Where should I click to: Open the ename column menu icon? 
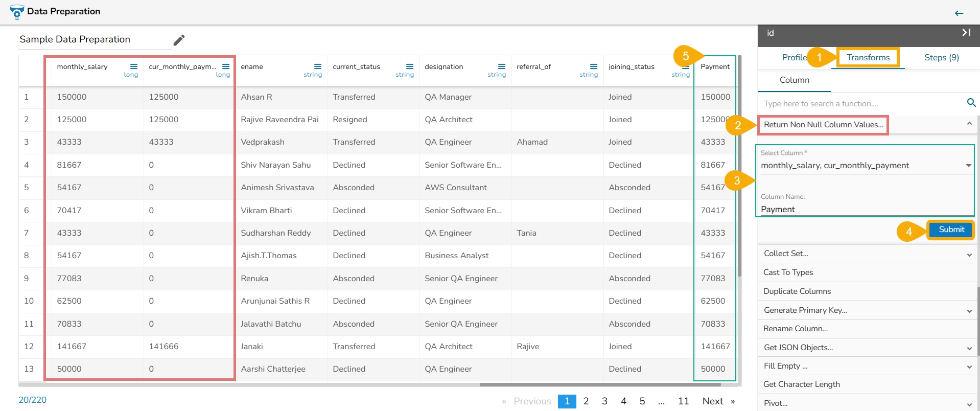tap(318, 66)
